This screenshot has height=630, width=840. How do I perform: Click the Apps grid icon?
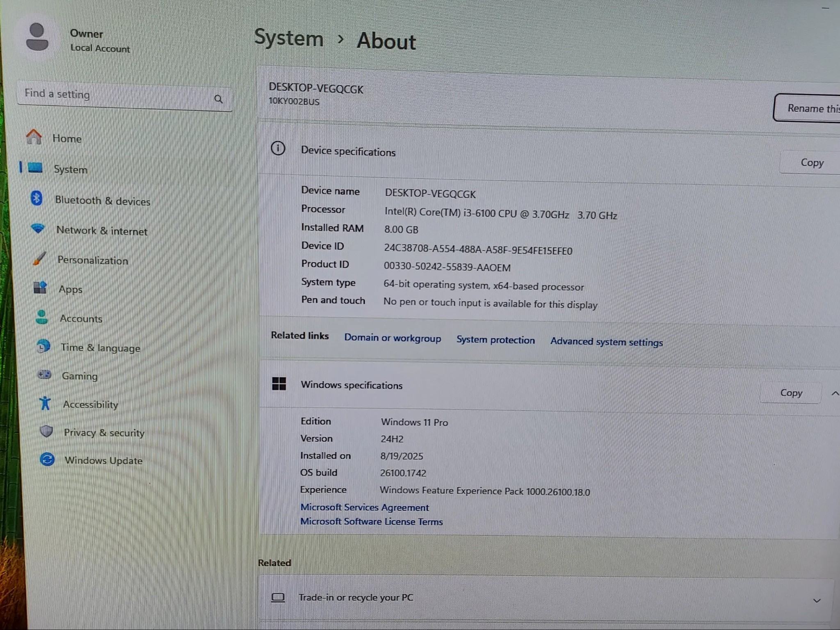40,288
